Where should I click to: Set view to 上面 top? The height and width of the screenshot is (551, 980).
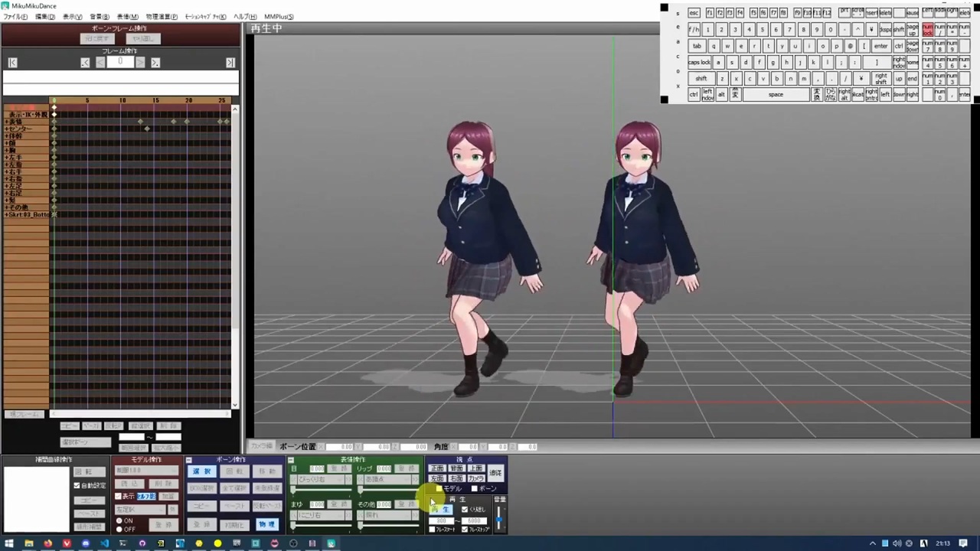pyautogui.click(x=476, y=469)
